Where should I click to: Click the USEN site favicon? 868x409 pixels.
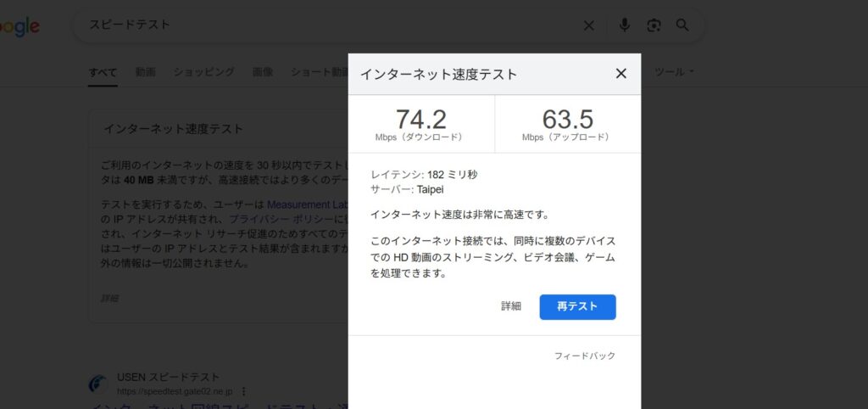click(98, 383)
